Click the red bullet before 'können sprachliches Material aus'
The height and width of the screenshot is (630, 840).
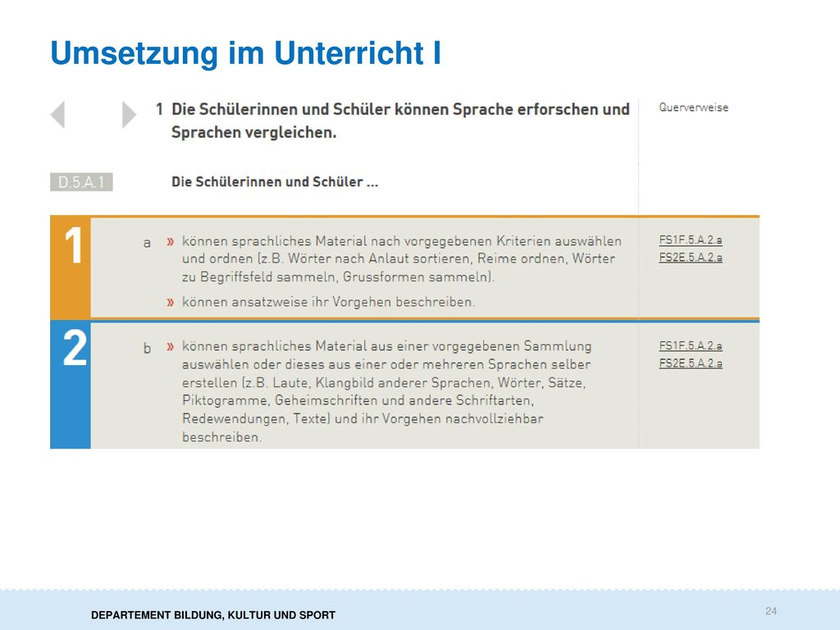[x=171, y=347]
